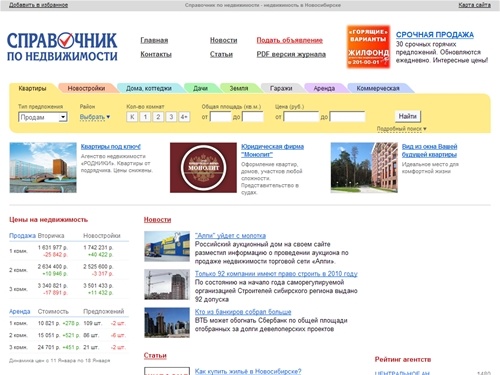Open PDF версия журнала link
The width and height of the screenshot is (500, 375).
point(291,54)
